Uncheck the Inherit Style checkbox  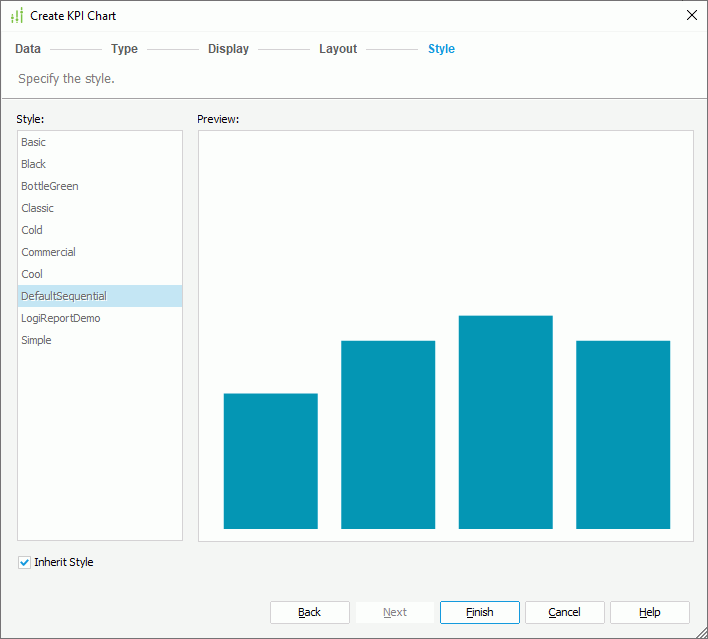coord(25,562)
